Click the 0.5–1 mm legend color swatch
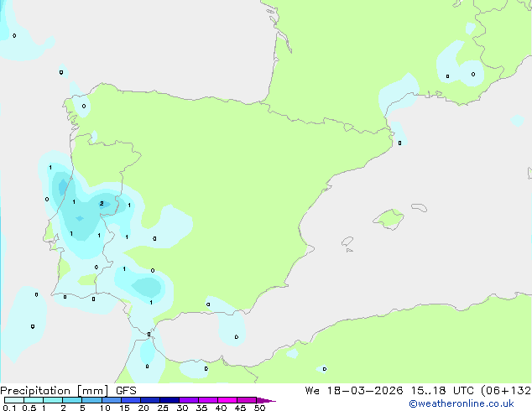Viewport: 532px width, 411px height. (34, 400)
